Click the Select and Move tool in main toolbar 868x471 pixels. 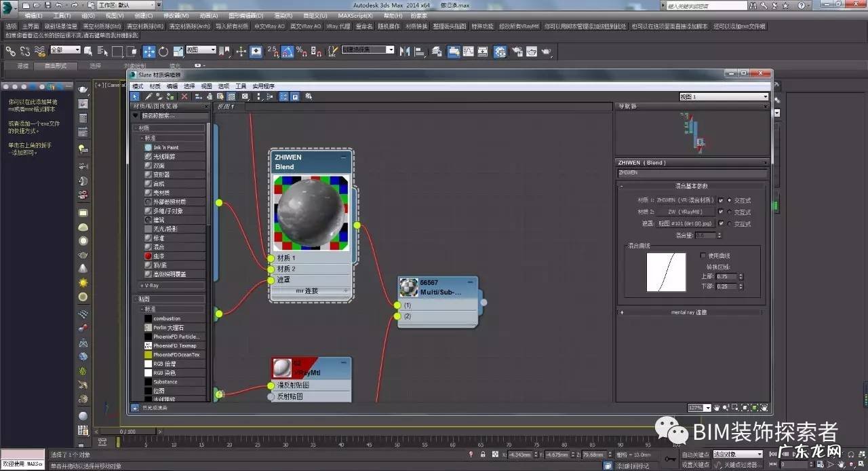click(149, 51)
